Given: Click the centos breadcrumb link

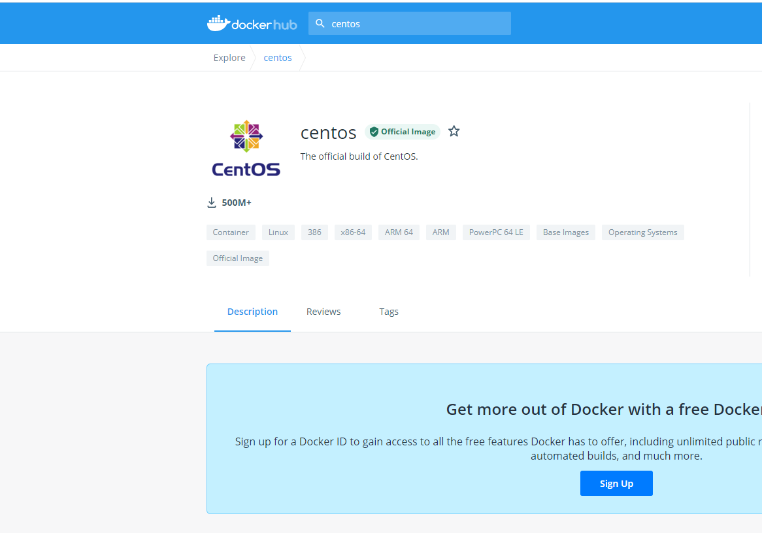Looking at the screenshot, I should [x=277, y=58].
